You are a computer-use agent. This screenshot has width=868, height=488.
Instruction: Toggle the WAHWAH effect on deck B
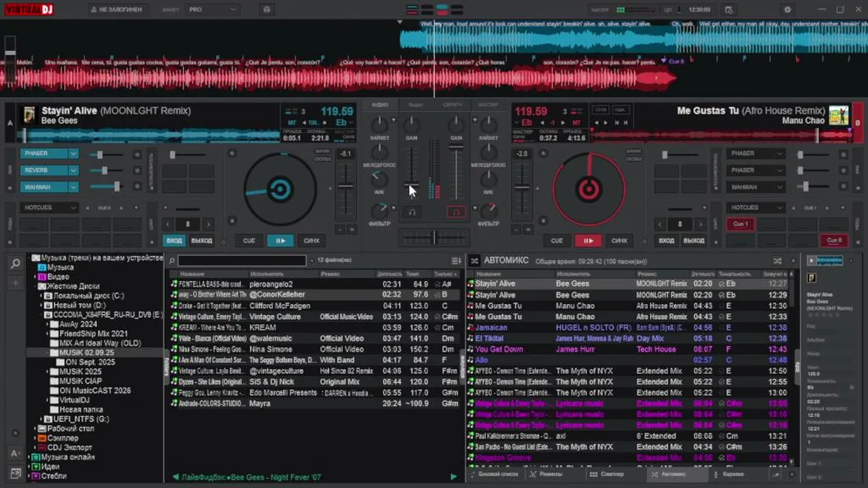(749, 186)
